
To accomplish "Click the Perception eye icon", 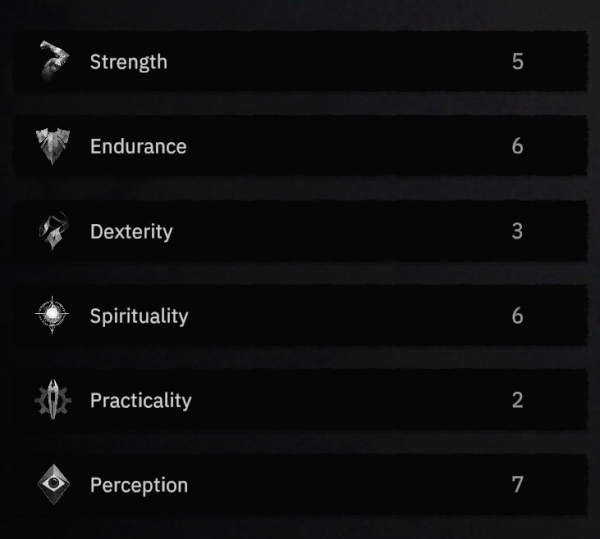I will (x=54, y=484).
